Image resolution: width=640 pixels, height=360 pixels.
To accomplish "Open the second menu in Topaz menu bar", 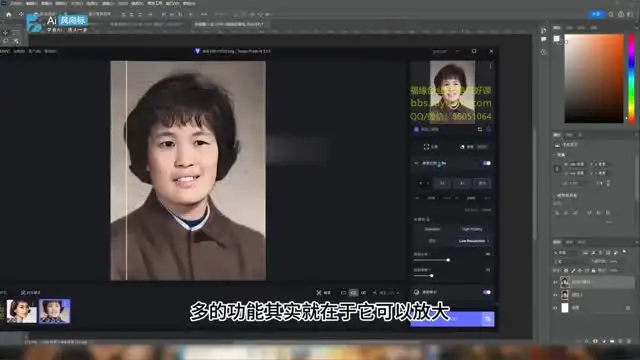I will 19,51.
